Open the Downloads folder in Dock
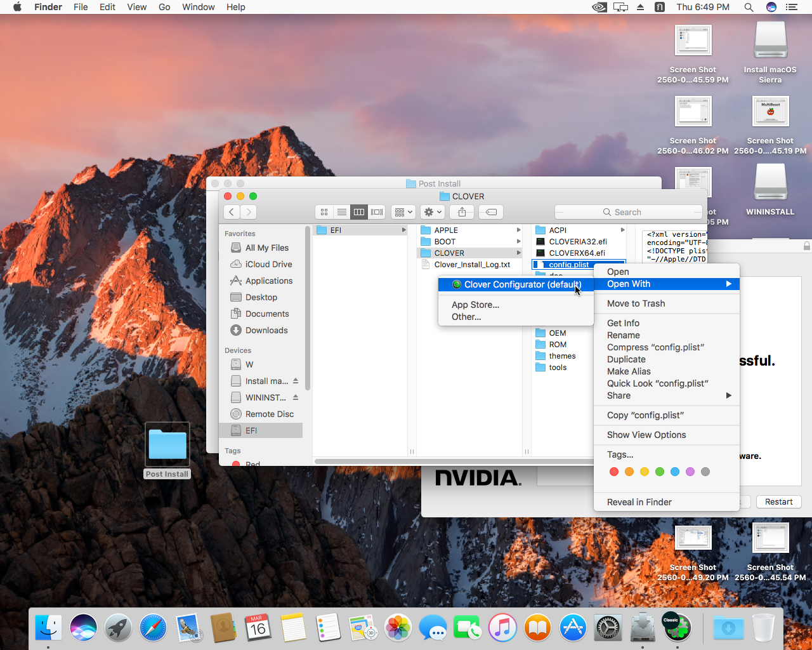Viewport: 812px width, 650px height. tap(728, 628)
